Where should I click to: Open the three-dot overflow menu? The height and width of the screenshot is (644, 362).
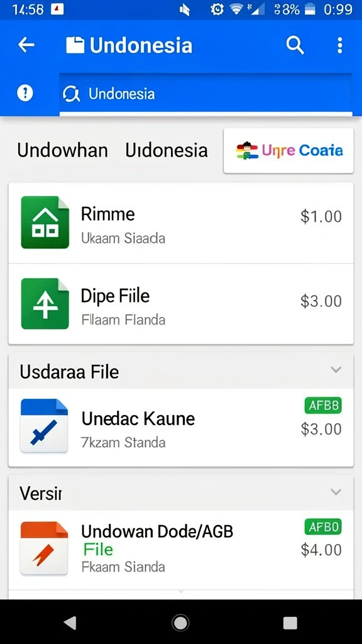tap(339, 45)
